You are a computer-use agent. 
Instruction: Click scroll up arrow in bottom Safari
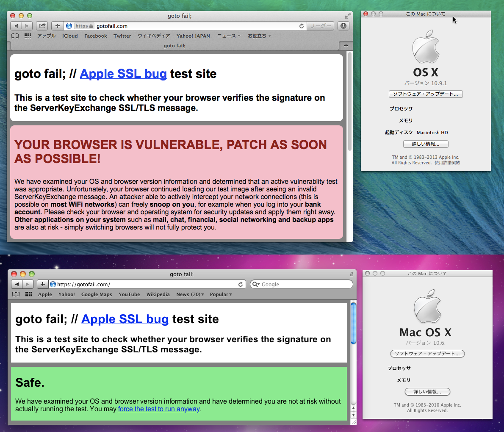[353, 408]
